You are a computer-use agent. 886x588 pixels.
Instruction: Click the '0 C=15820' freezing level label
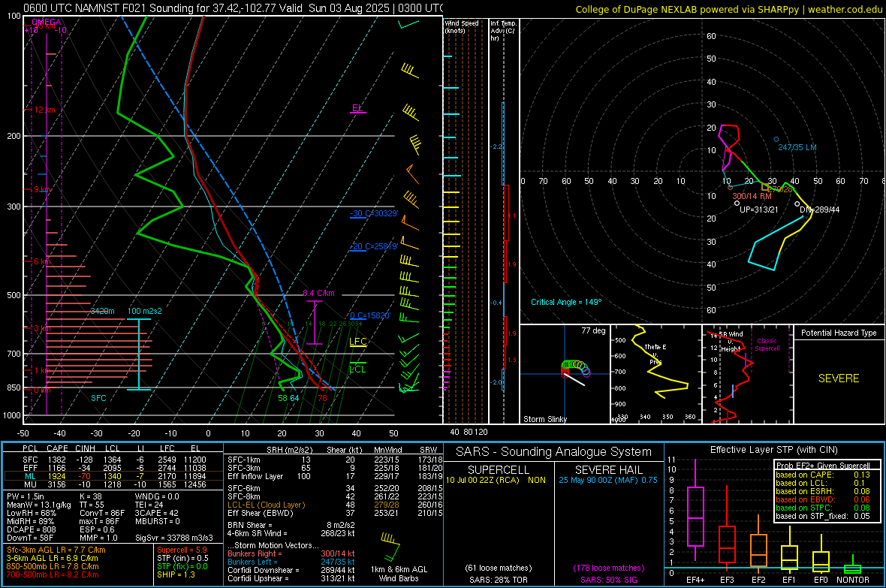[370, 315]
